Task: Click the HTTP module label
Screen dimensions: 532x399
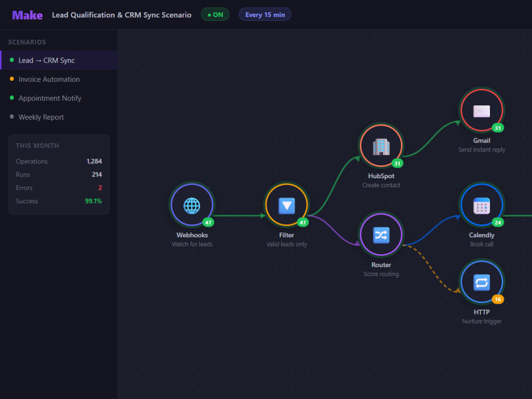Action: (481, 312)
